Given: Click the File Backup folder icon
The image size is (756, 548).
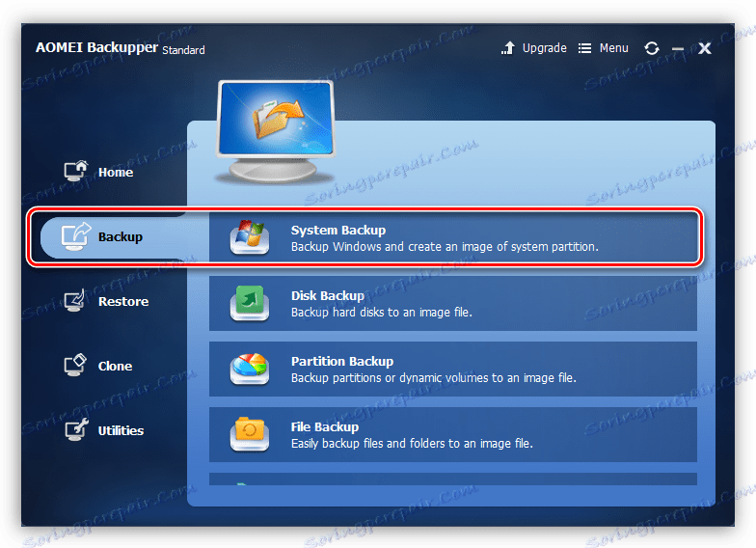Looking at the screenshot, I should click(x=249, y=434).
